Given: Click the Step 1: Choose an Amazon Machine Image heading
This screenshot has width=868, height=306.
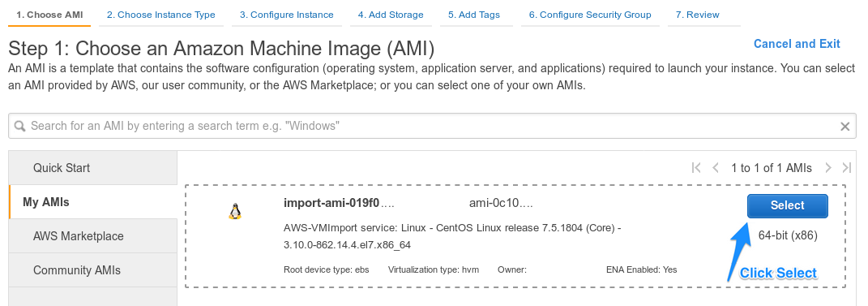Looking at the screenshot, I should pos(221,49).
